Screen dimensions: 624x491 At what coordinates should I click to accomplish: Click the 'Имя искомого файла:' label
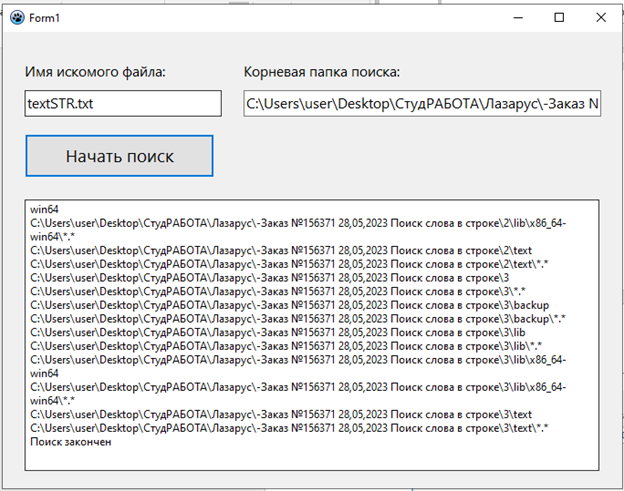tap(96, 71)
